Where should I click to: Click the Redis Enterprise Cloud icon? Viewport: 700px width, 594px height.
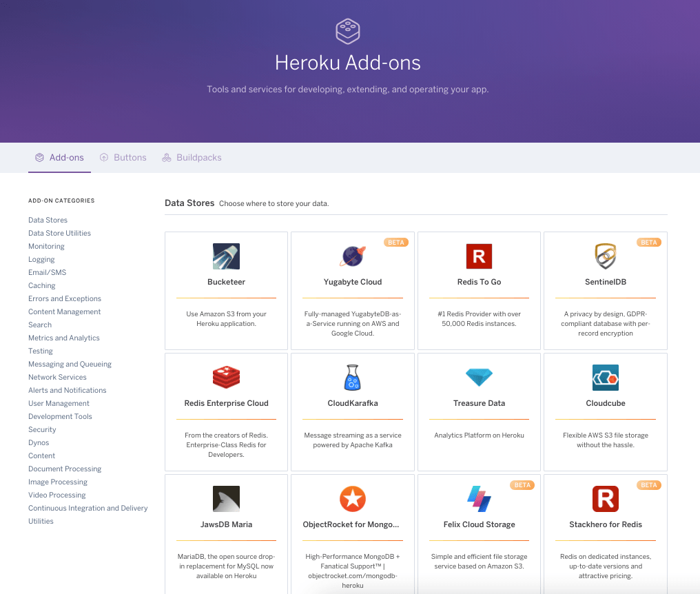coord(227,377)
